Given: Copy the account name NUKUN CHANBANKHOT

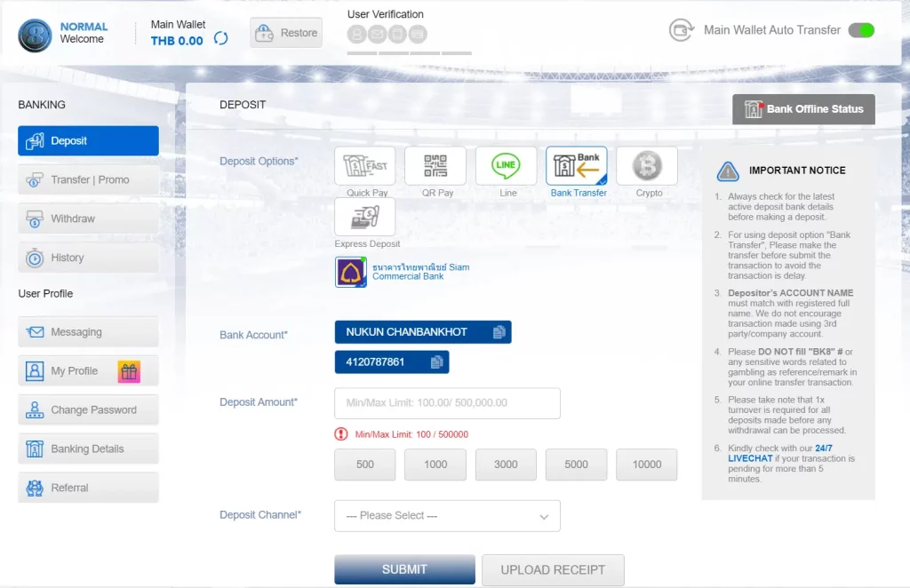Looking at the screenshot, I should [x=499, y=332].
